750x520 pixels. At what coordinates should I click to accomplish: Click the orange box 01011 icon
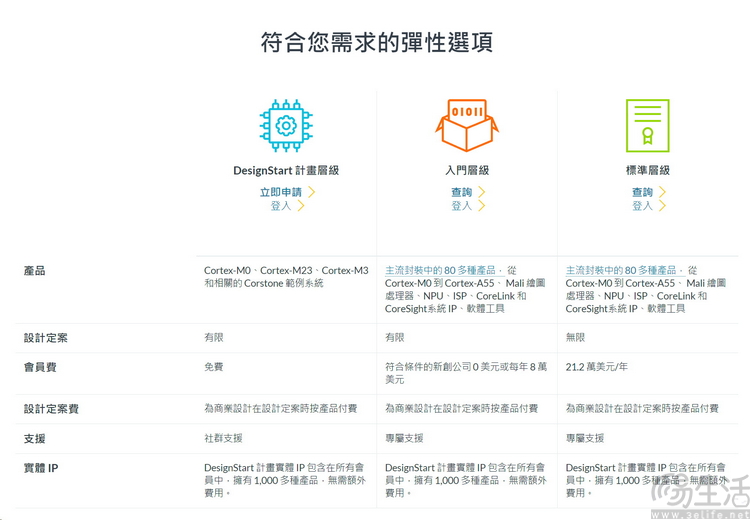467,125
